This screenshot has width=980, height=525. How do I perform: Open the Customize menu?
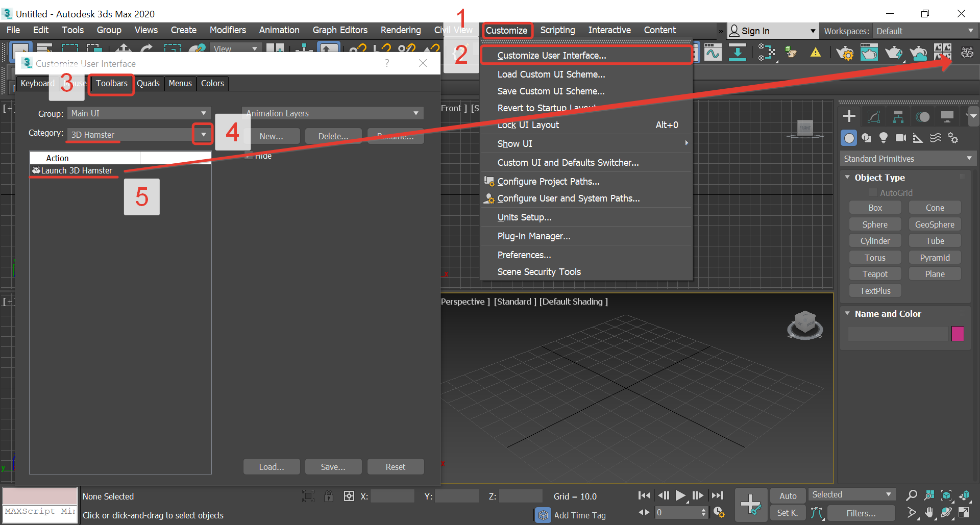pos(507,30)
